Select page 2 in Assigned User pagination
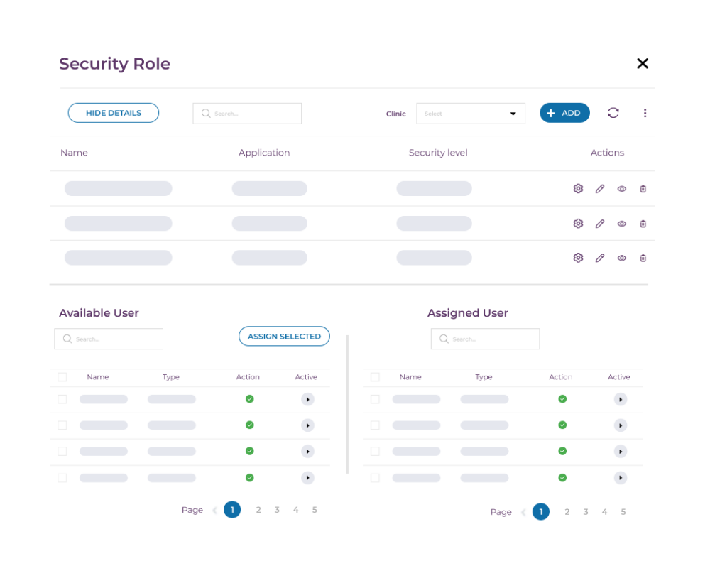 (567, 511)
